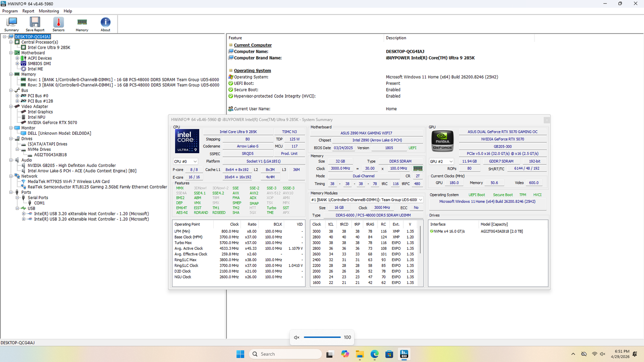The width and height of the screenshot is (644, 362).
Task: Click the GB205-300 GPU codename value
Action: (x=503, y=146)
